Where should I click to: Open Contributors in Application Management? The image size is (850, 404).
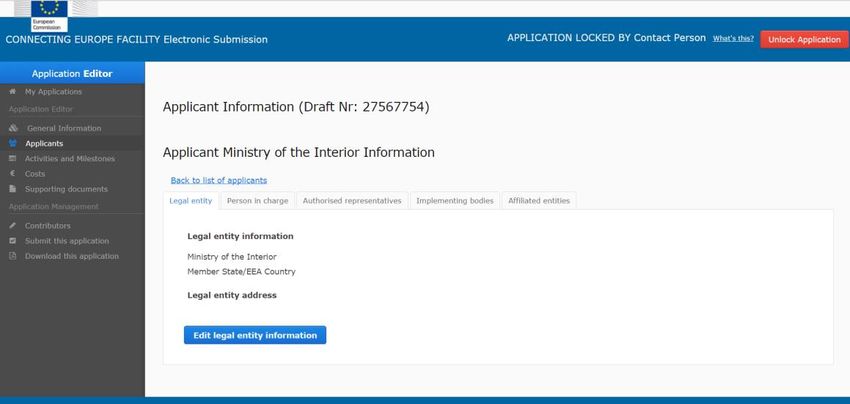click(48, 226)
